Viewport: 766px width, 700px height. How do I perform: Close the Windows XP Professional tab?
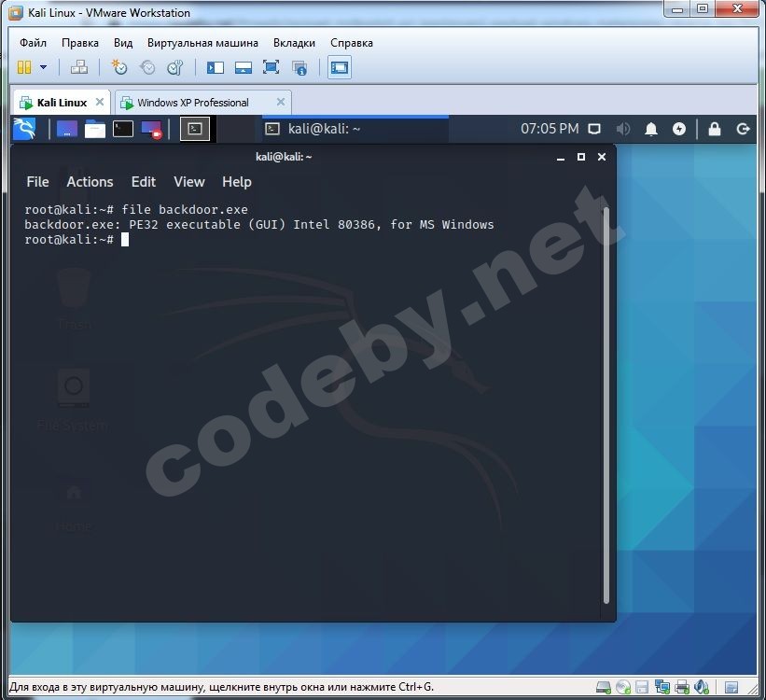coord(281,102)
